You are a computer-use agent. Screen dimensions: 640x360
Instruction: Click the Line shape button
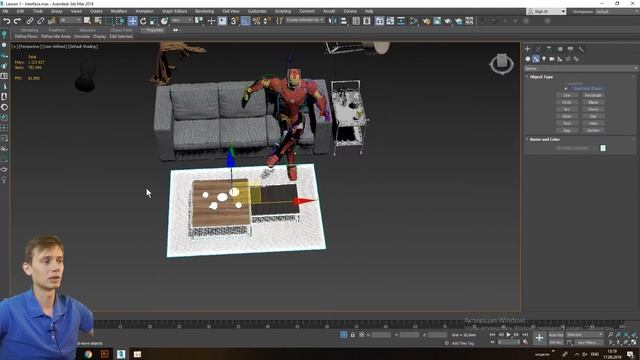pos(567,95)
